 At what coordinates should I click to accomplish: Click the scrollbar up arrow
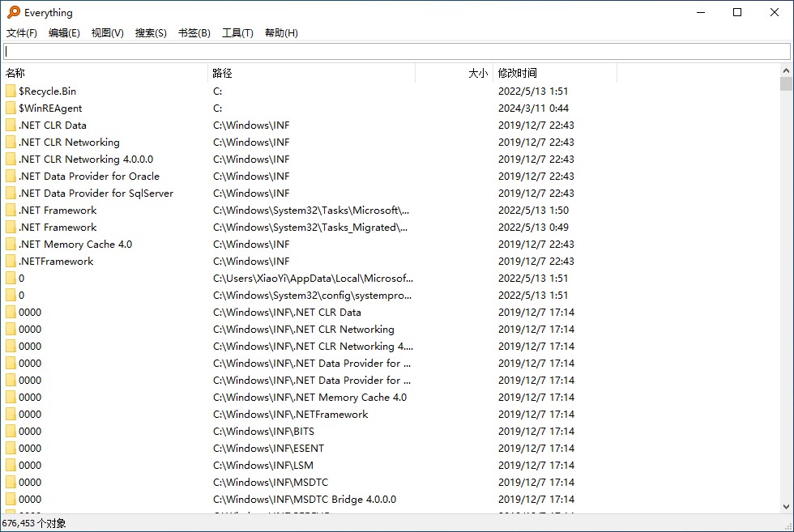[x=786, y=70]
